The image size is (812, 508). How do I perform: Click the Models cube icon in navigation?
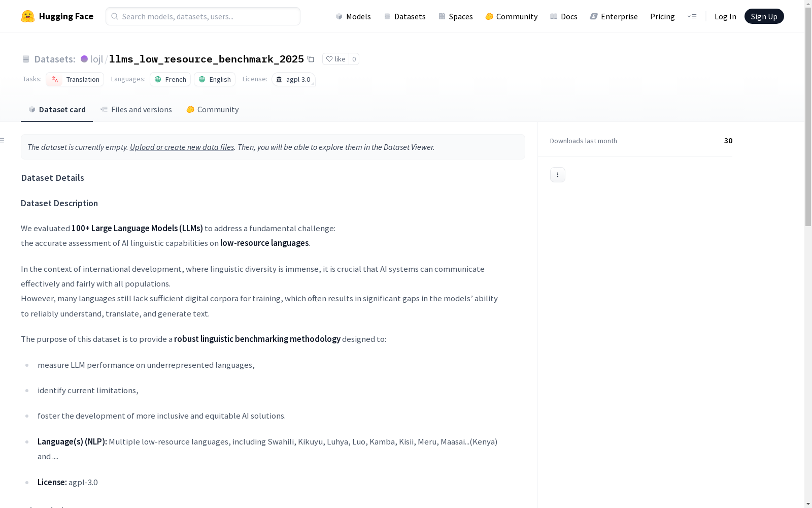tap(339, 16)
